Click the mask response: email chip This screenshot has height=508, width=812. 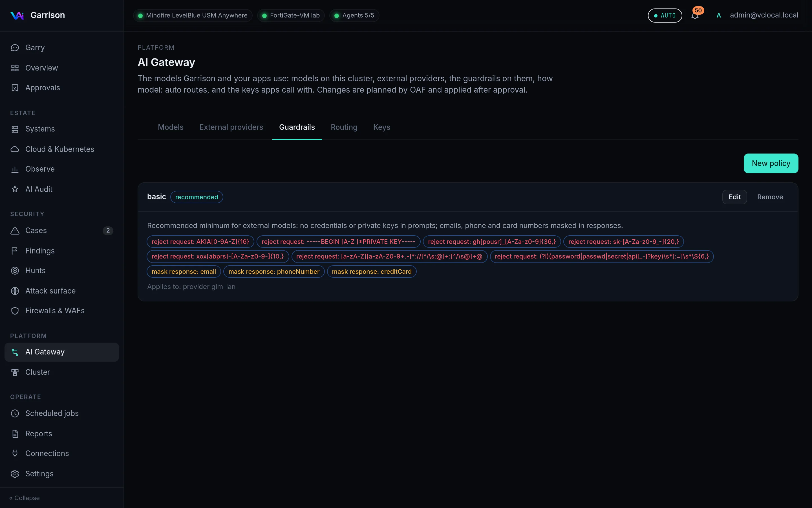(x=184, y=271)
